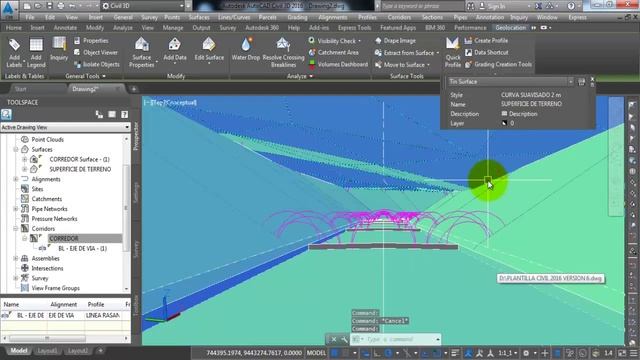Viewport: 640px width, 360px height.
Task: Select the Pipe Networks node
Action: 49,209
